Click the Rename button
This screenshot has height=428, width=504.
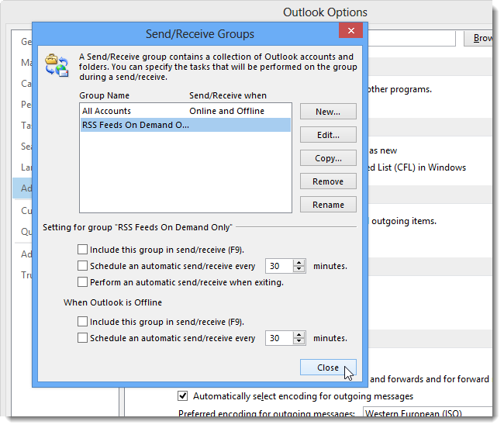pyautogui.click(x=328, y=205)
